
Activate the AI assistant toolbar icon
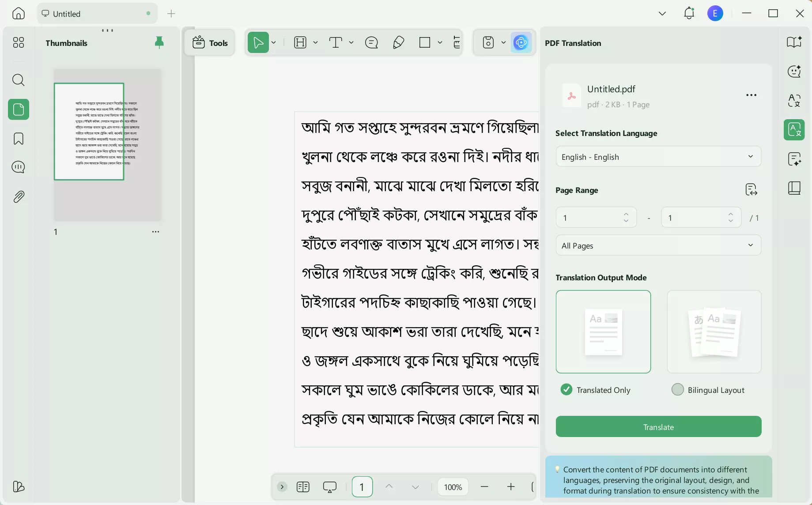[x=521, y=42]
